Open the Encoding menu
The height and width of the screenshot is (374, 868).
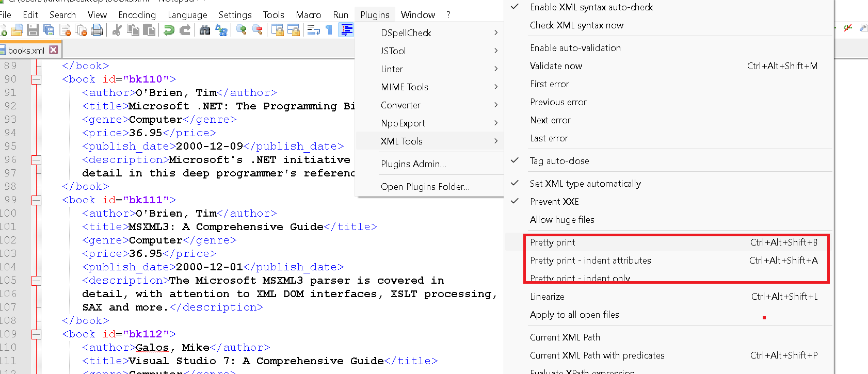[x=137, y=15]
